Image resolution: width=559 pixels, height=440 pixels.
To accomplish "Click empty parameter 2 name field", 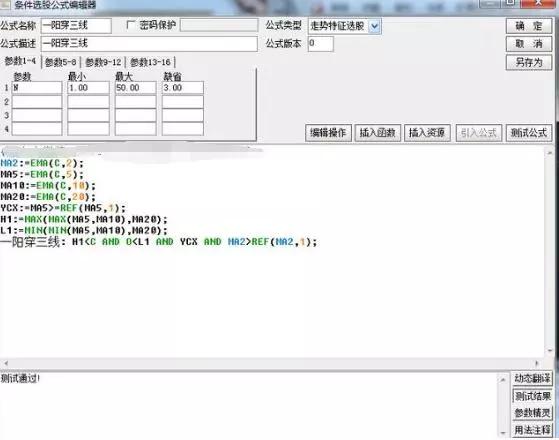I will tap(37, 102).
